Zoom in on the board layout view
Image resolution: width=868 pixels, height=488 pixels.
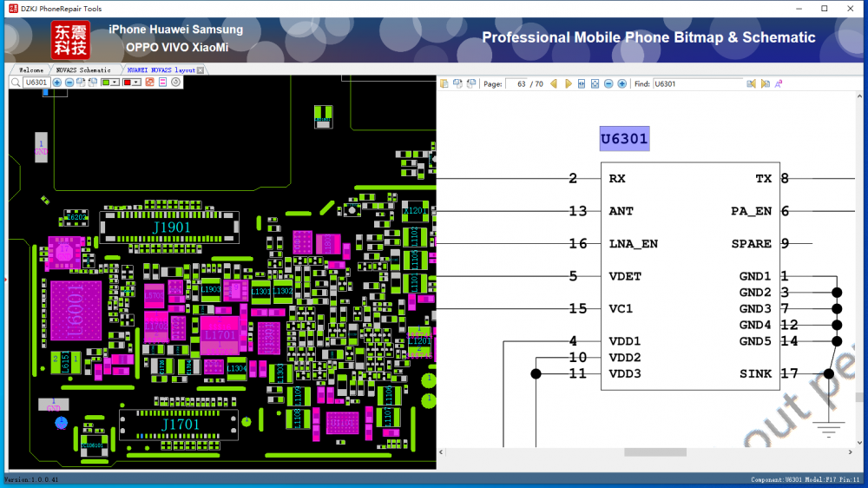(x=56, y=82)
